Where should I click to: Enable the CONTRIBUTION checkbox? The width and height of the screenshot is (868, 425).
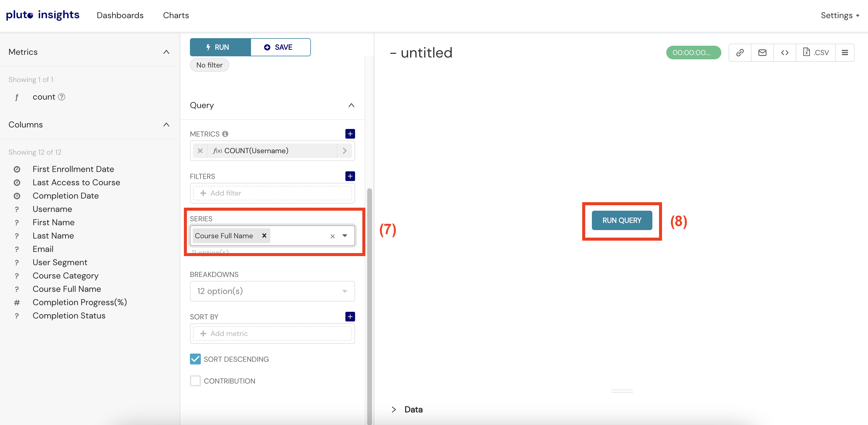click(x=195, y=381)
